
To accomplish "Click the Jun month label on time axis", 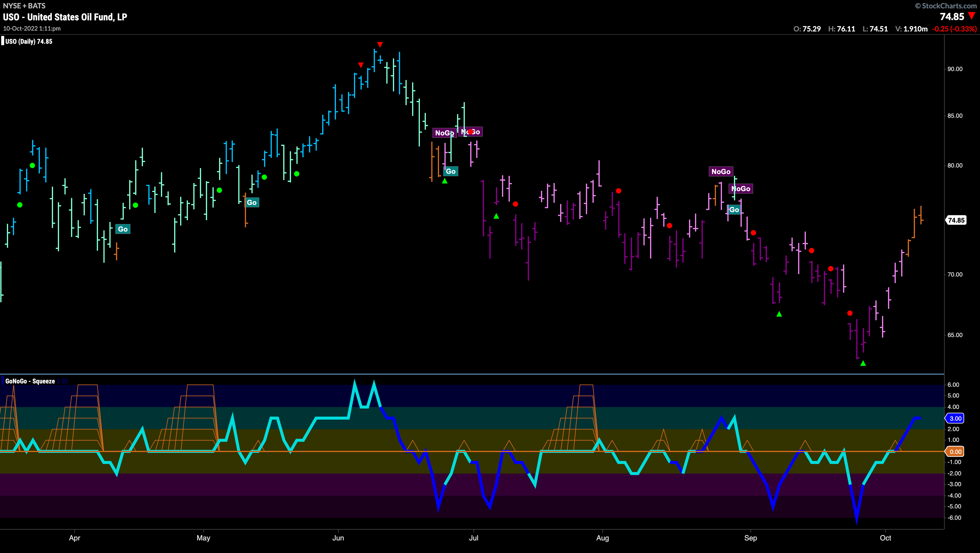I will tap(338, 538).
